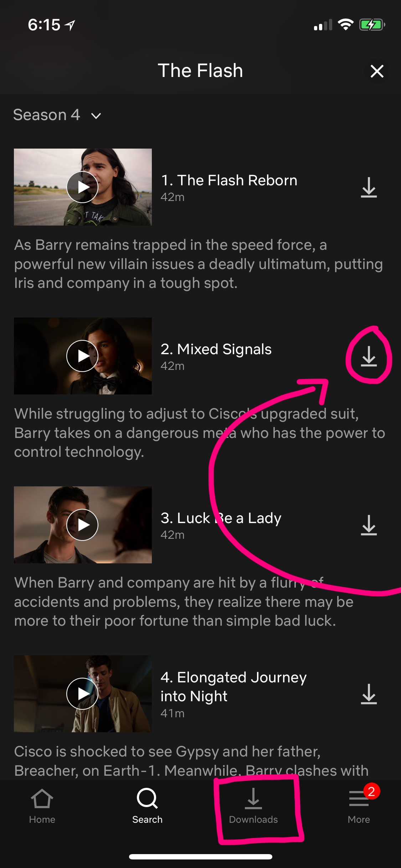Tap the battery charging status icon
The height and width of the screenshot is (868, 401).
[372, 25]
